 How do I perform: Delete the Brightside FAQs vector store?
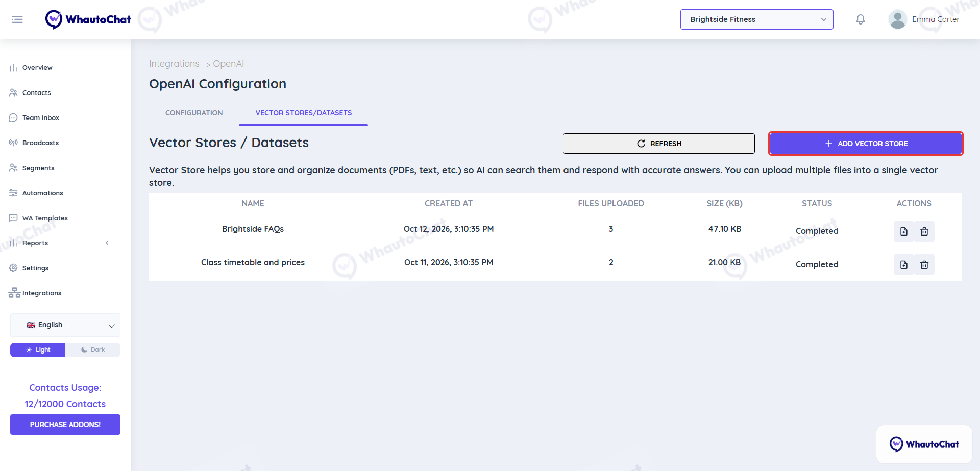point(924,231)
